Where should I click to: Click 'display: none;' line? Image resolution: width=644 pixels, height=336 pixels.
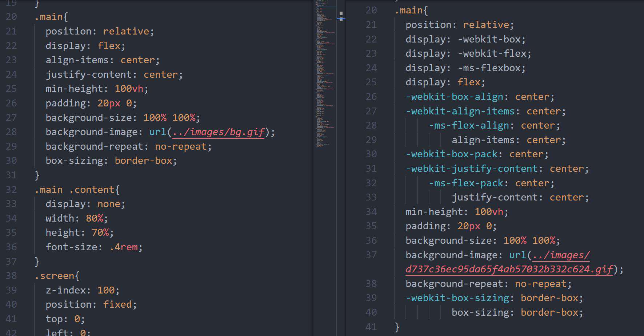[85, 204]
